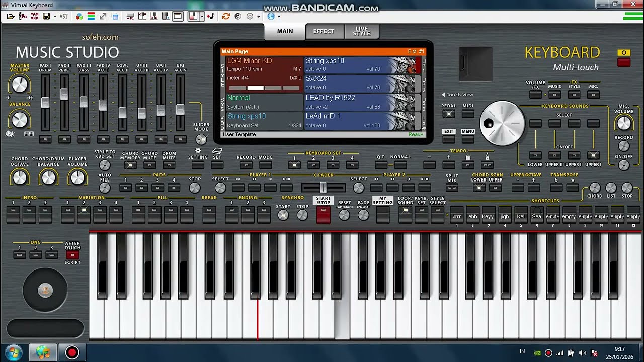
Task: Open Windows Start menu button
Action: [14, 352]
